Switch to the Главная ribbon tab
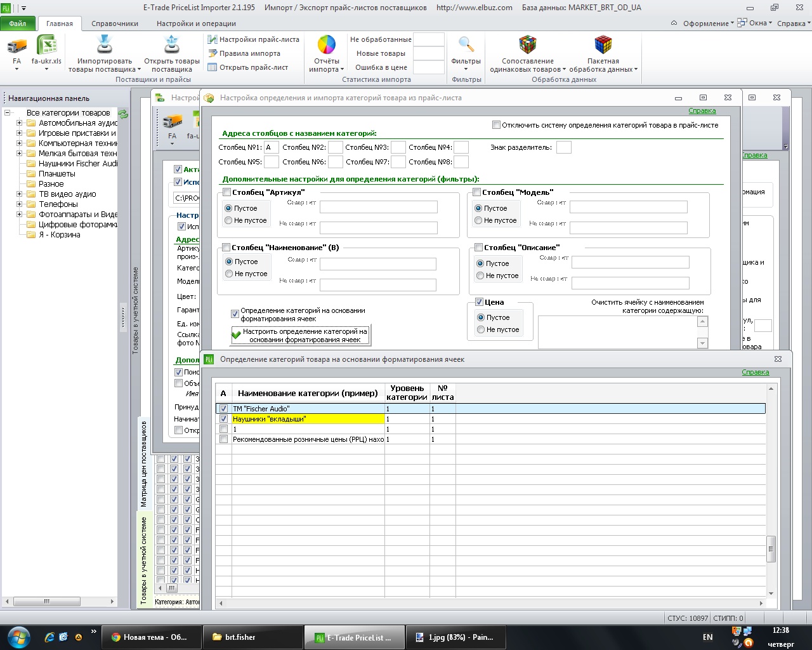 pyautogui.click(x=60, y=23)
